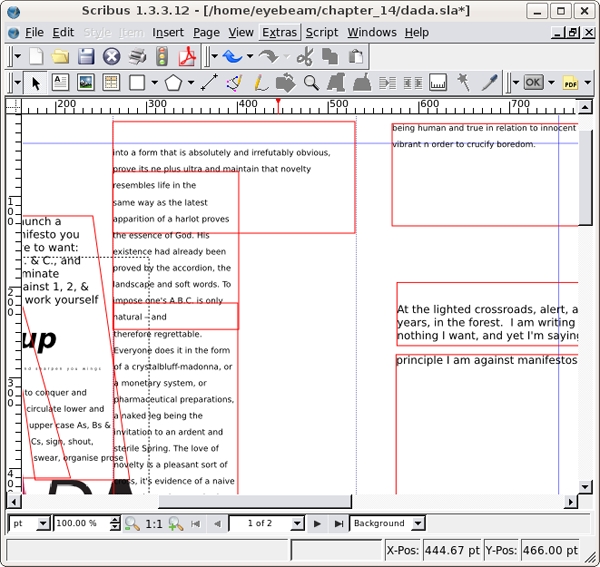Select the Insert Text Frame tool
Viewport: 600px width, 567px height.
coord(61,83)
